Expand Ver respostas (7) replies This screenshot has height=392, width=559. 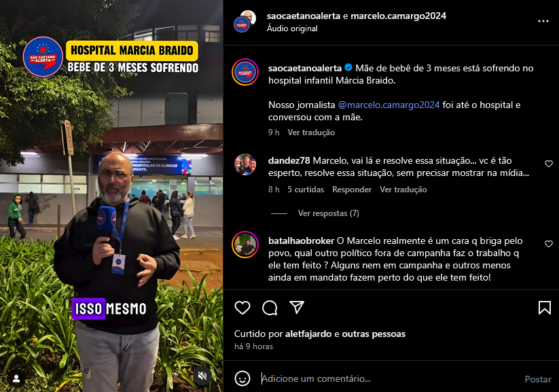pos(328,213)
